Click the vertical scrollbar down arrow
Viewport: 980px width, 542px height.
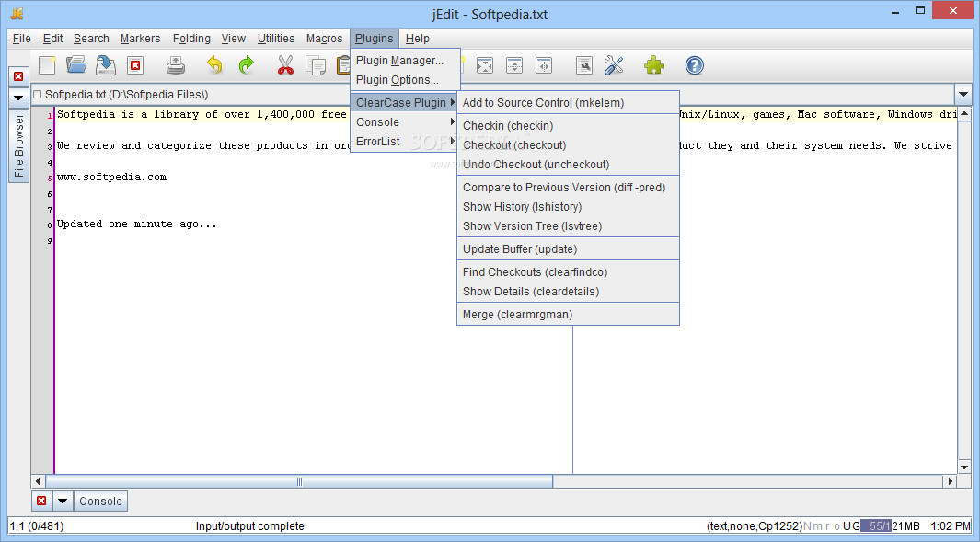tap(964, 467)
